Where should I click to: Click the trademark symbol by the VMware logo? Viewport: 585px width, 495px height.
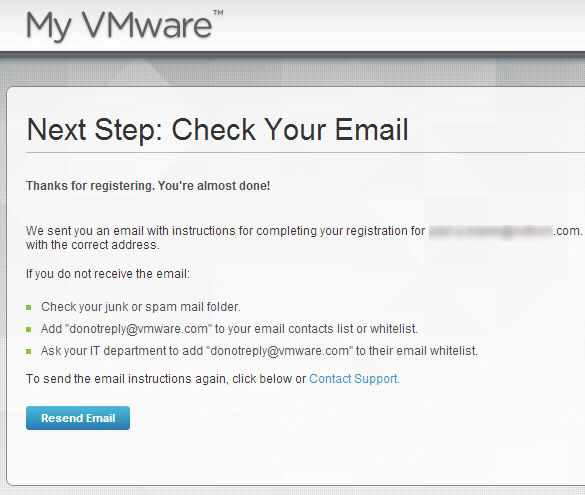point(218,13)
